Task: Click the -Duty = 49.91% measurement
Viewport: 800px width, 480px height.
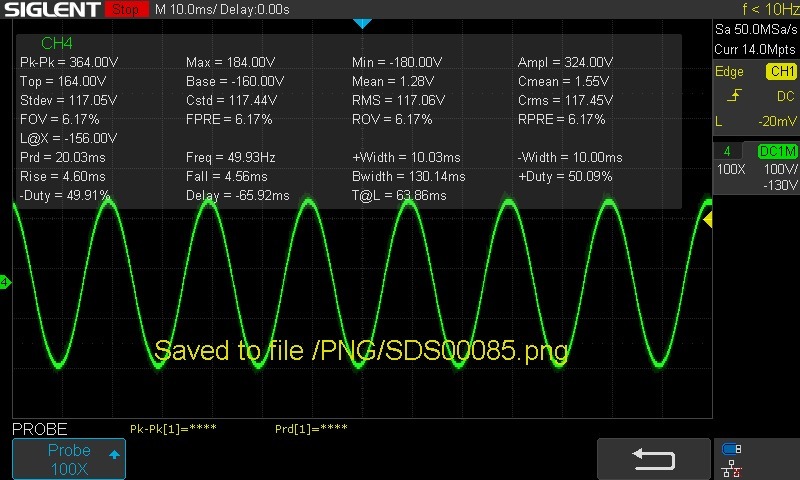Action: tap(64, 195)
